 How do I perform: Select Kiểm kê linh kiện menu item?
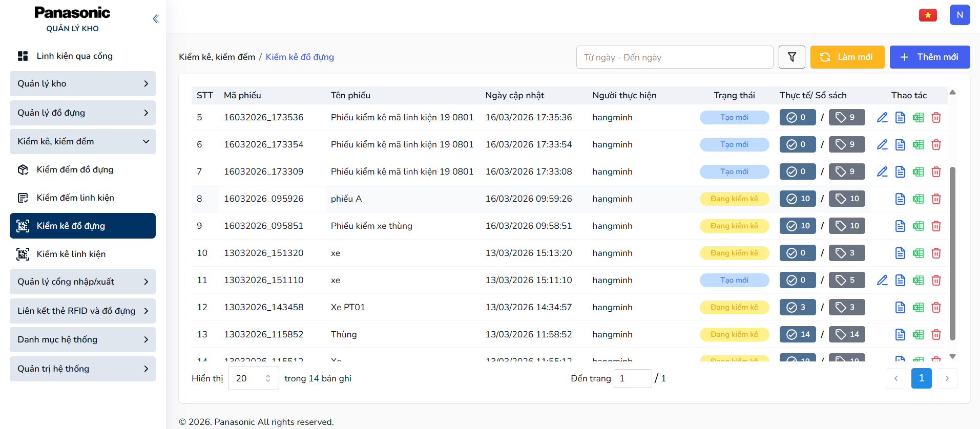[71, 254]
